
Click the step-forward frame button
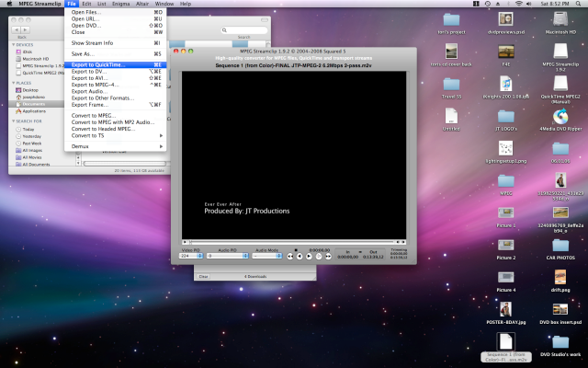pos(319,257)
